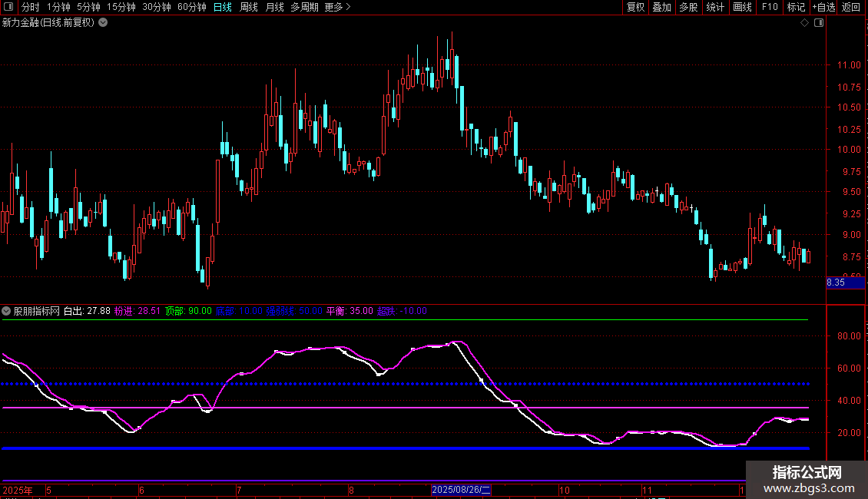Expand 更多 period options

(337, 8)
